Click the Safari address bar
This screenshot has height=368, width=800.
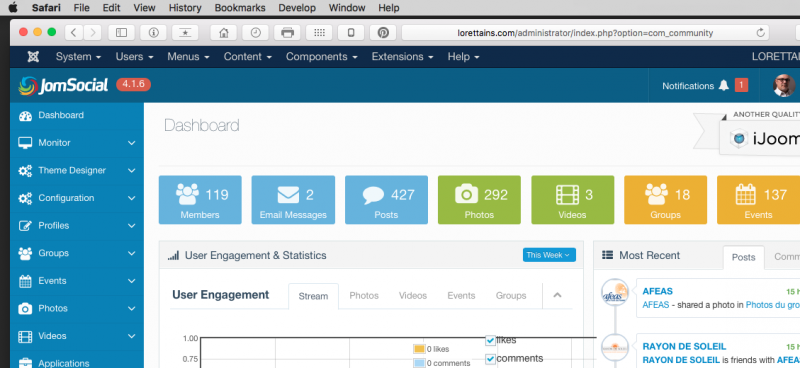click(585, 33)
